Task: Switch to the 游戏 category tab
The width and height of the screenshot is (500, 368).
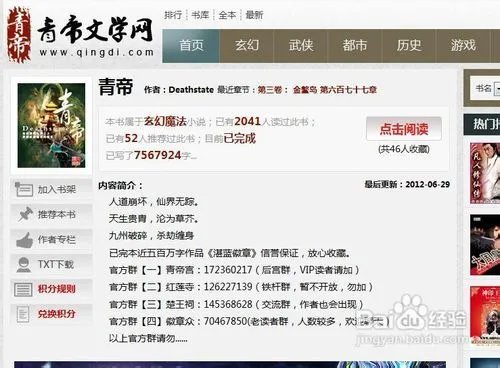Action: click(463, 46)
